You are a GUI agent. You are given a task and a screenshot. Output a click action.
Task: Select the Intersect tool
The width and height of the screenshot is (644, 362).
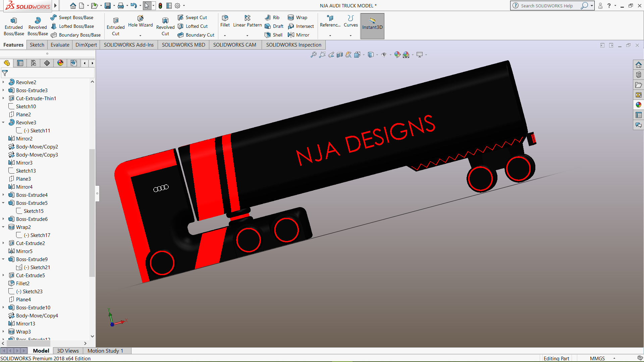coord(301,26)
